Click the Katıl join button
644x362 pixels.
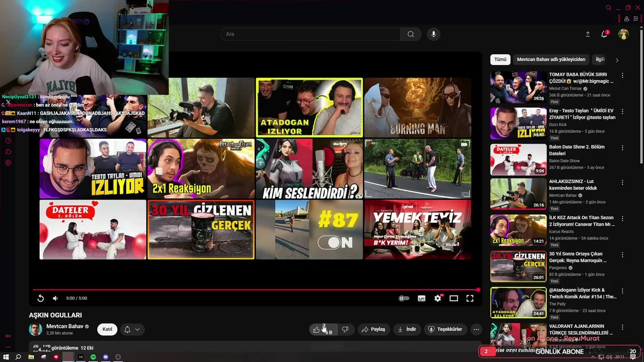click(107, 329)
